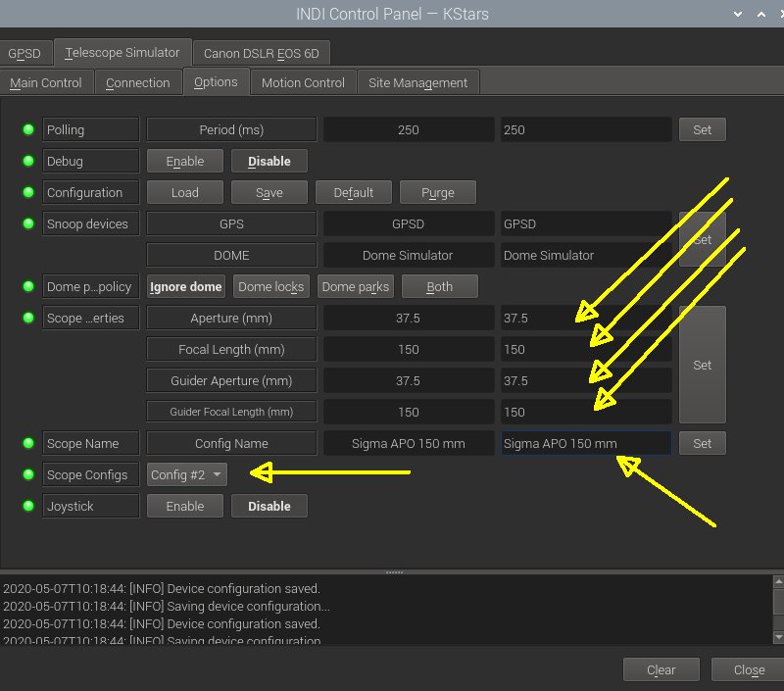
Task: Purge the configuration
Action: pos(438,192)
